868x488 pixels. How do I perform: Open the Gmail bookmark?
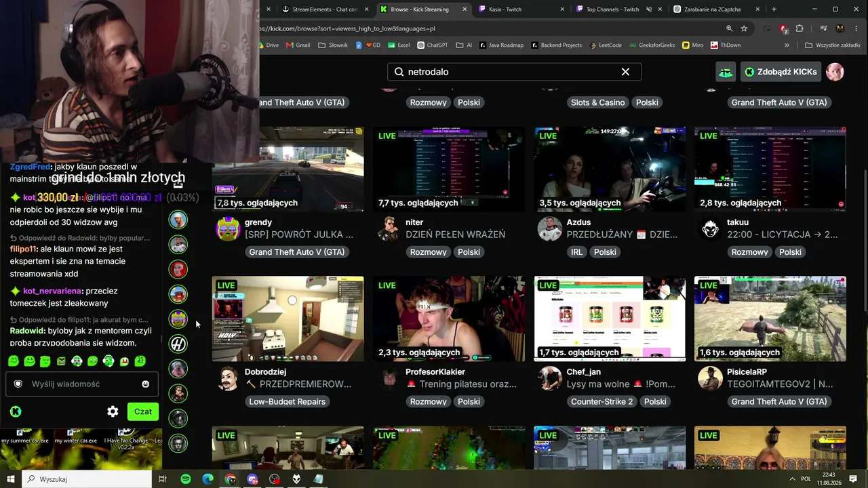(298, 45)
